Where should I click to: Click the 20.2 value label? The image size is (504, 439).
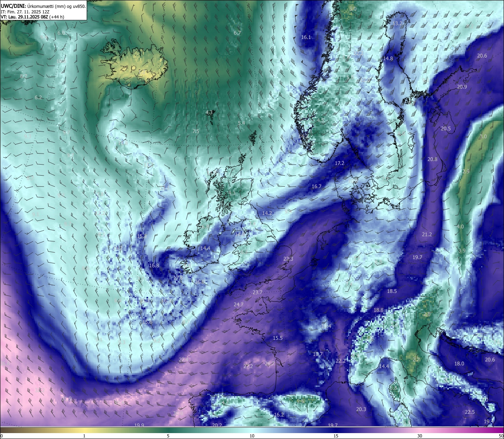[217, 425]
